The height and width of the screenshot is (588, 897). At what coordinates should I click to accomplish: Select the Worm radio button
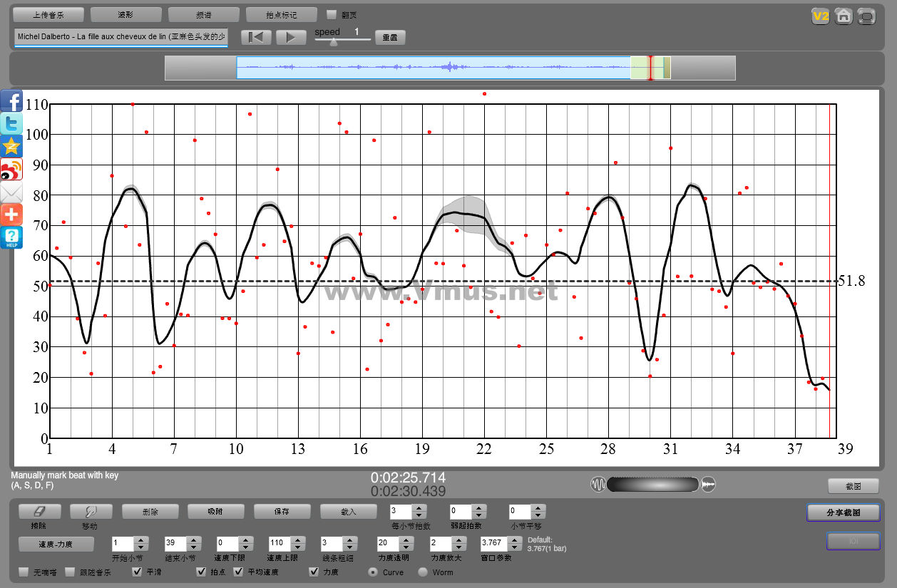[x=423, y=572]
